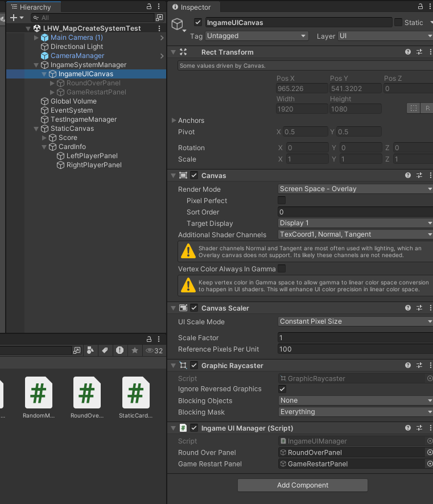Collapse the Rect Transform component
This screenshot has height=504, width=433.
(174, 52)
